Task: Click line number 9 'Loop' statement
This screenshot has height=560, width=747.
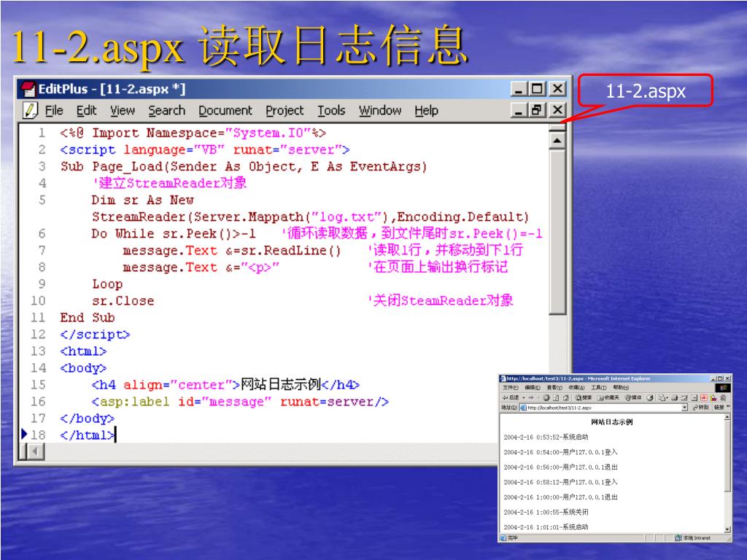Action: (107, 284)
